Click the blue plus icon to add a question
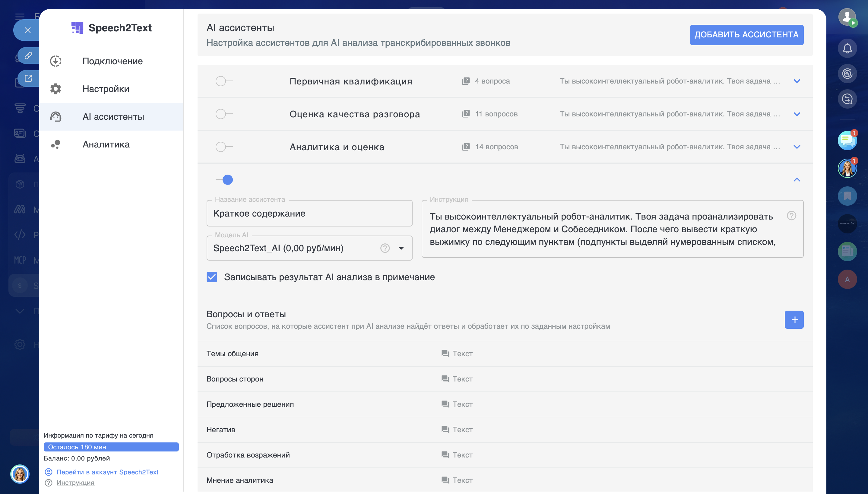This screenshot has height=494, width=868. pos(794,320)
